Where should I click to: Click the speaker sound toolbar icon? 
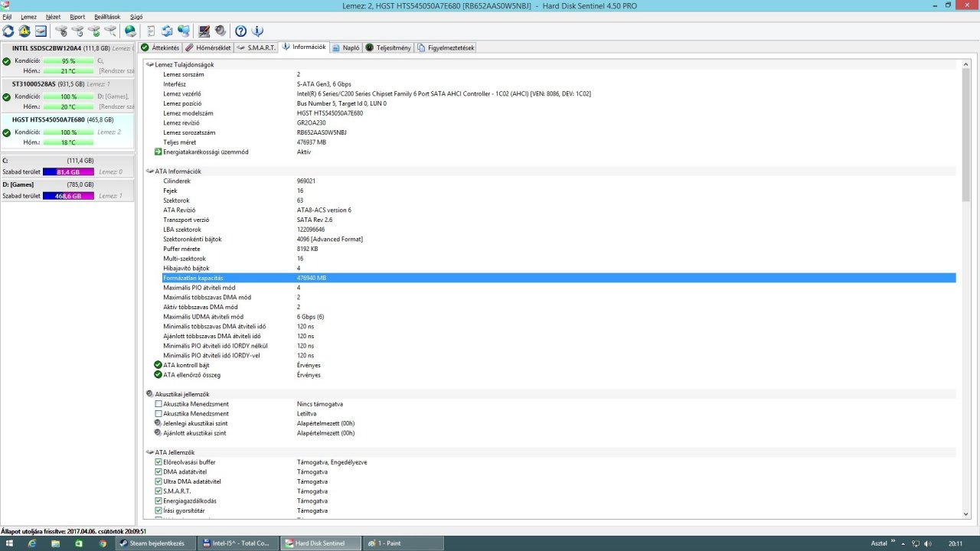[x=220, y=31]
